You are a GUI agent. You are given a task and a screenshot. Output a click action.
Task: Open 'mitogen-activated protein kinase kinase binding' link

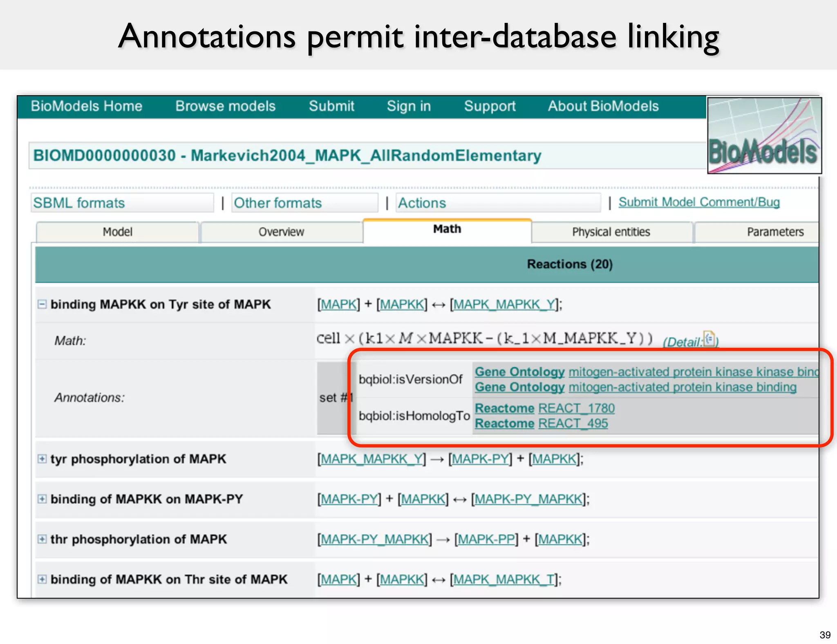[x=694, y=372]
